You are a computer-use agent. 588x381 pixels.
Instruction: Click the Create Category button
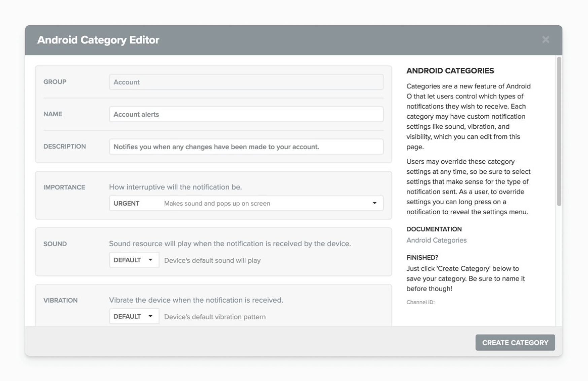pos(515,342)
